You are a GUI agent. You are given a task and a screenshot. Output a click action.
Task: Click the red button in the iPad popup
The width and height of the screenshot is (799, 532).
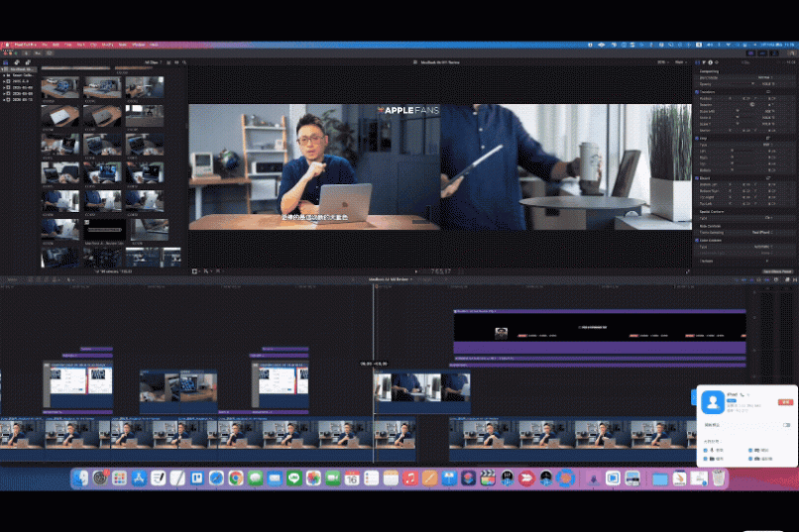pos(784,402)
